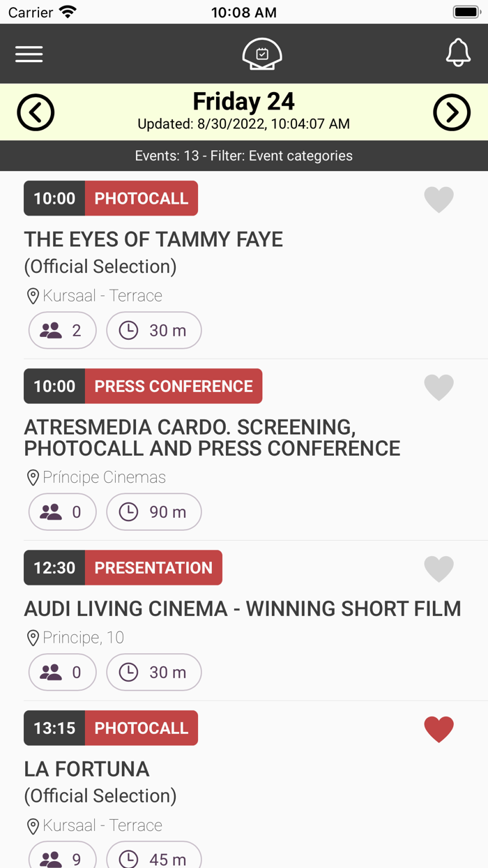Viewport: 488px width, 868px height.
Task: Tap the PRESENTATION category label
Action: click(x=154, y=567)
